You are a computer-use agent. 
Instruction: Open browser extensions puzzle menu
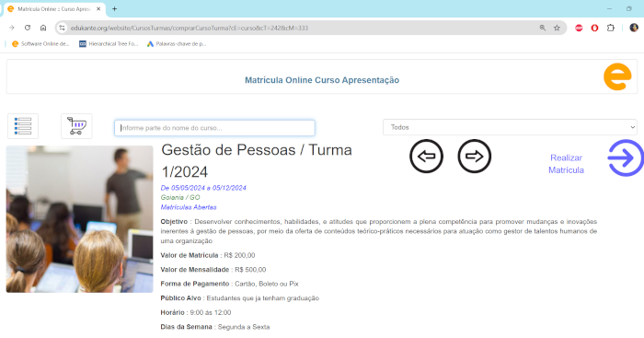611,28
